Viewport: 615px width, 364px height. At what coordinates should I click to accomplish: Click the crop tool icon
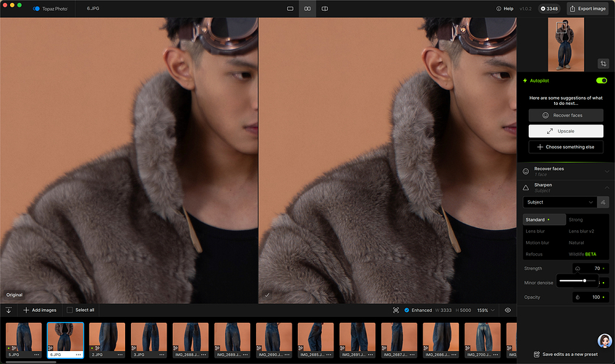pyautogui.click(x=603, y=64)
